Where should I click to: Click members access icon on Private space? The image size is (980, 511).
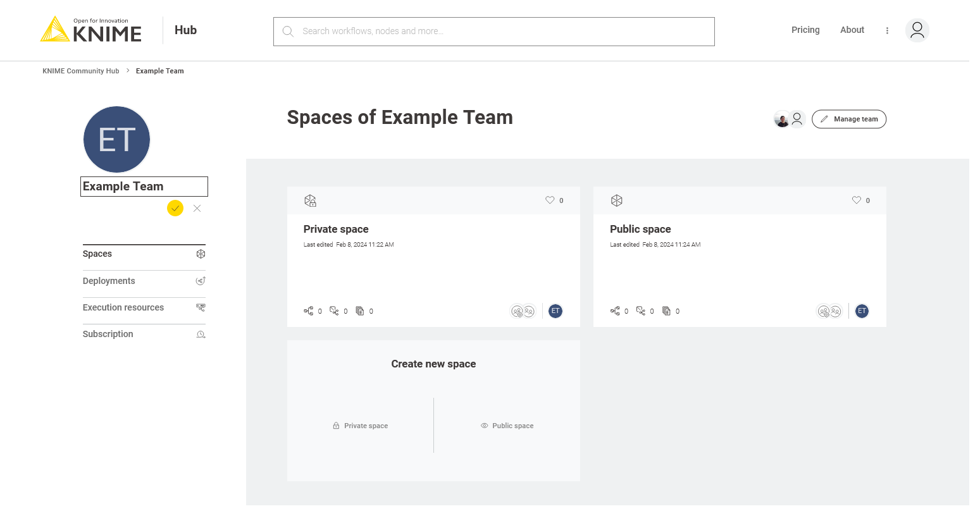(523, 311)
